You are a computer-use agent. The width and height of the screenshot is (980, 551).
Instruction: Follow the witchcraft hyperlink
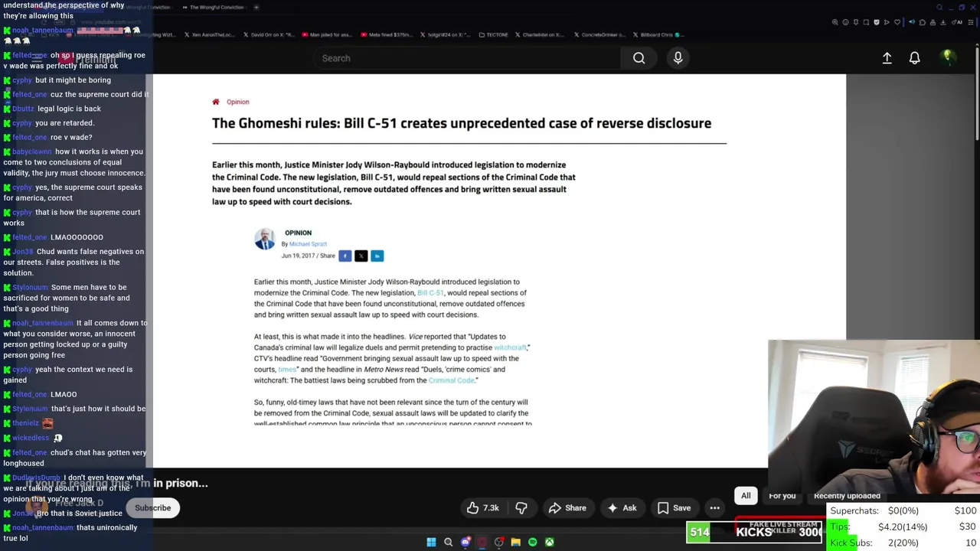pos(510,347)
